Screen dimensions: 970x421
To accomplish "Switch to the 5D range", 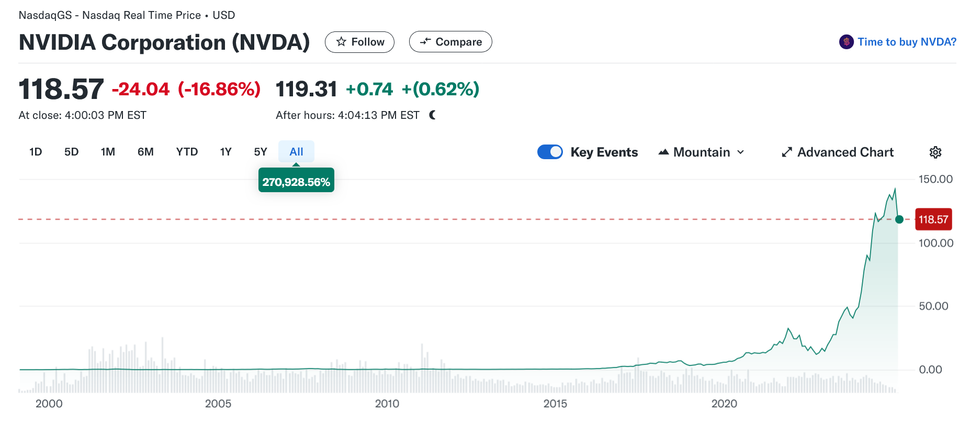I will (71, 152).
